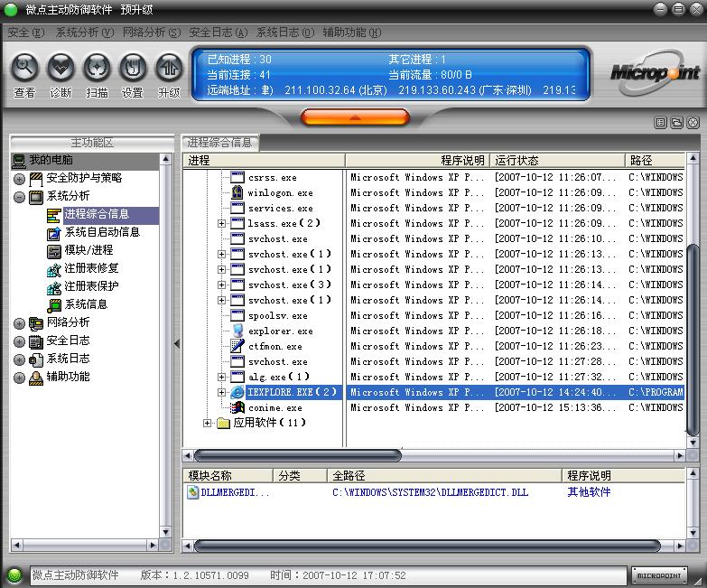Open the 安全(F) menu
Image resolution: width=707 pixels, height=588 pixels.
tap(25, 33)
